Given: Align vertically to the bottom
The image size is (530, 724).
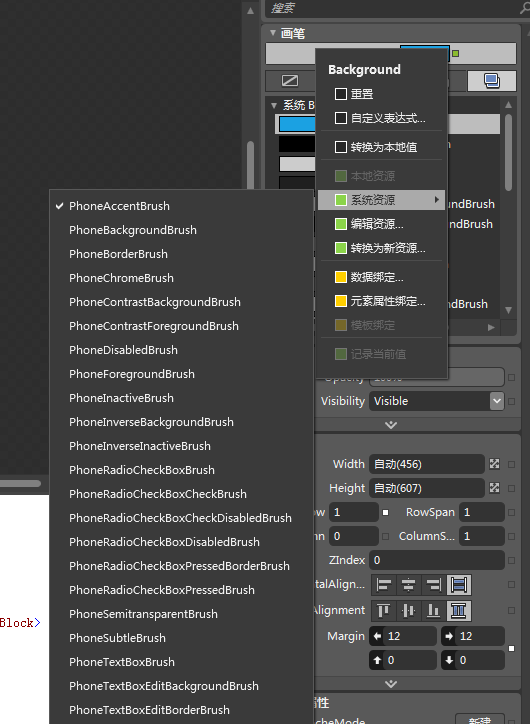Looking at the screenshot, I should pos(434,610).
